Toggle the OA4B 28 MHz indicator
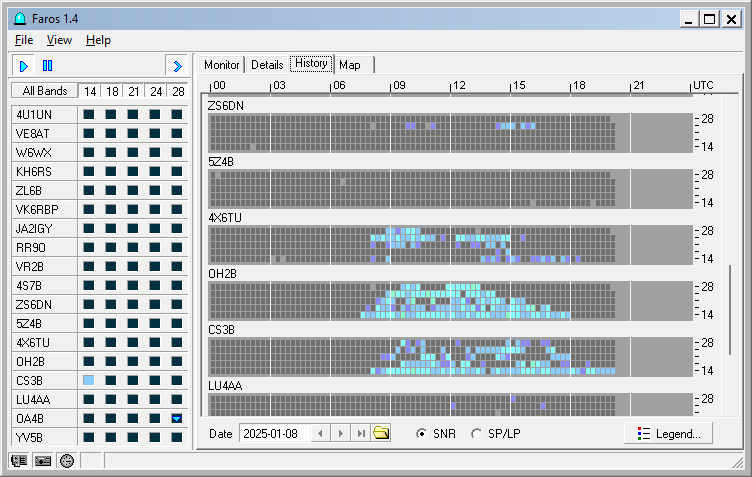Screen dimensions: 752x477 tap(177, 418)
